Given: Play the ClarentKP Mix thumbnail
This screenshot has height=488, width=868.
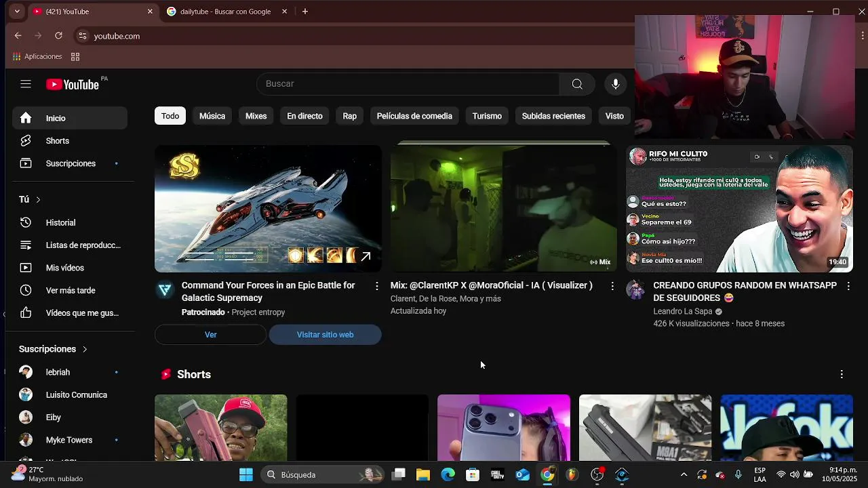Looking at the screenshot, I should [x=503, y=209].
